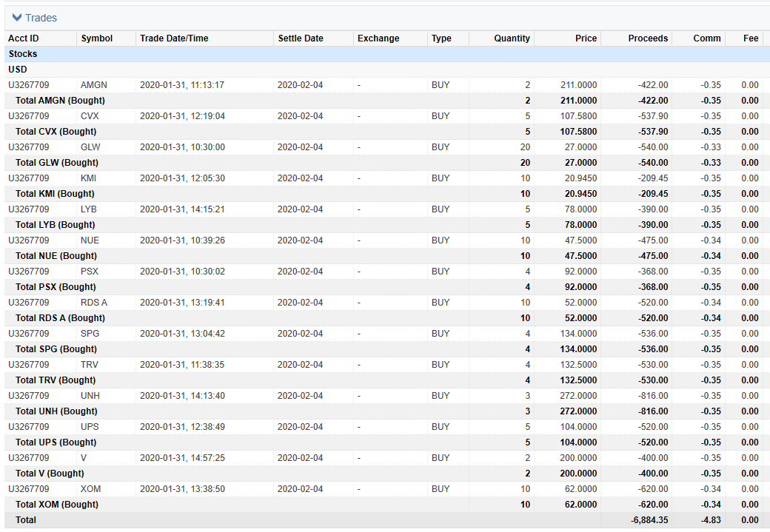The image size is (770, 532).
Task: Click the Total AMGN (Bought) row
Action: (387, 101)
